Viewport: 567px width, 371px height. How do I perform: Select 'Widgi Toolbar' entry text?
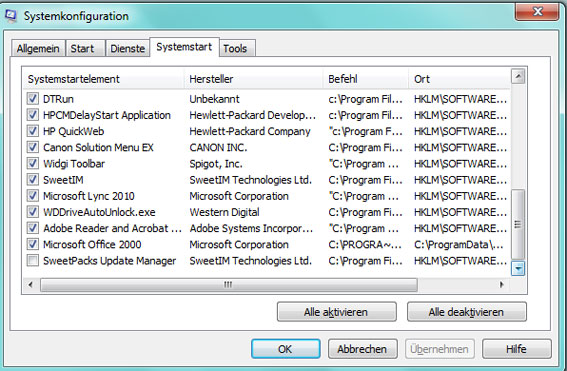(x=74, y=164)
